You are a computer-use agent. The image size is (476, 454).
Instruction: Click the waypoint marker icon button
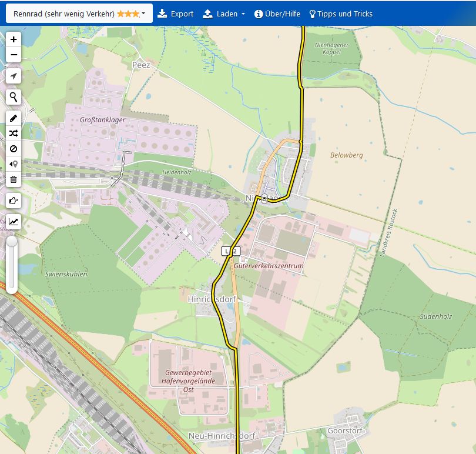tap(14, 164)
